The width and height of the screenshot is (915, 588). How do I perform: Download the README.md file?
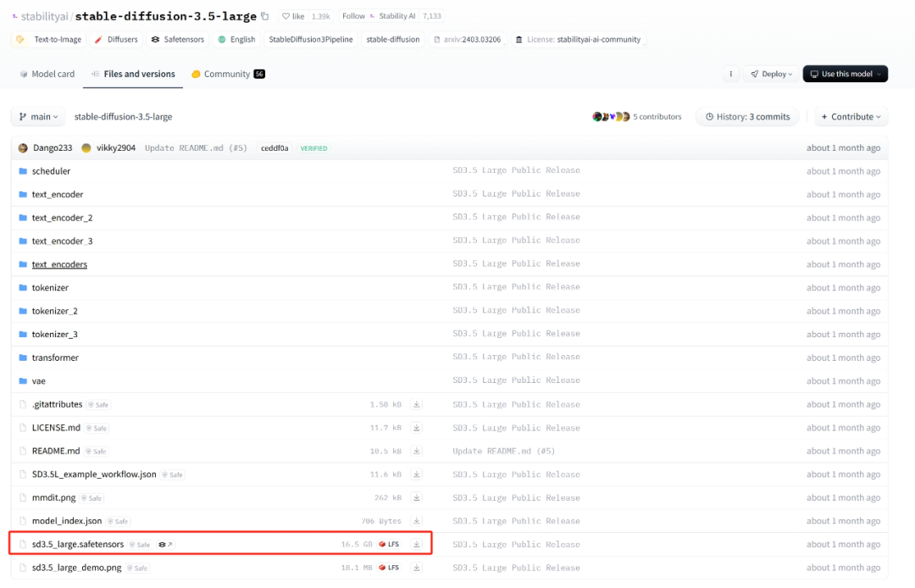tap(417, 452)
